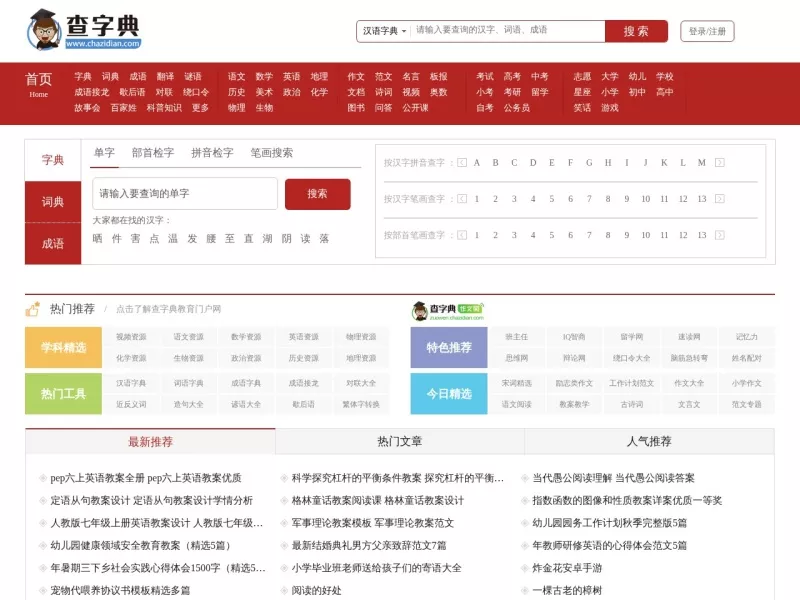Viewport: 800px width, 600px height.
Task: Click popular character 温 under 大家都在找的汉字
Action: pyautogui.click(x=173, y=238)
